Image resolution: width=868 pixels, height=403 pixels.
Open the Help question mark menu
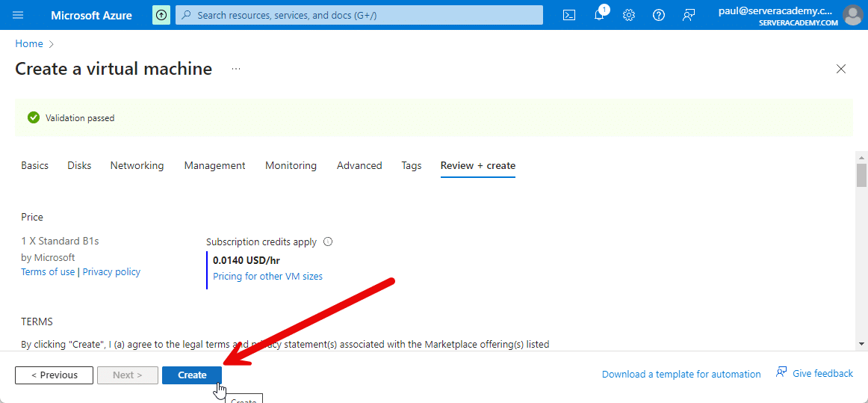(x=659, y=15)
